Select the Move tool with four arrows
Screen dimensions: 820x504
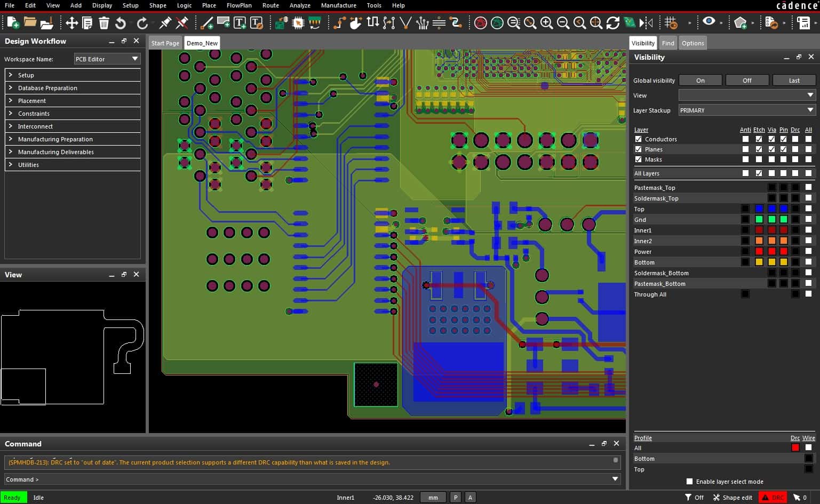point(71,22)
